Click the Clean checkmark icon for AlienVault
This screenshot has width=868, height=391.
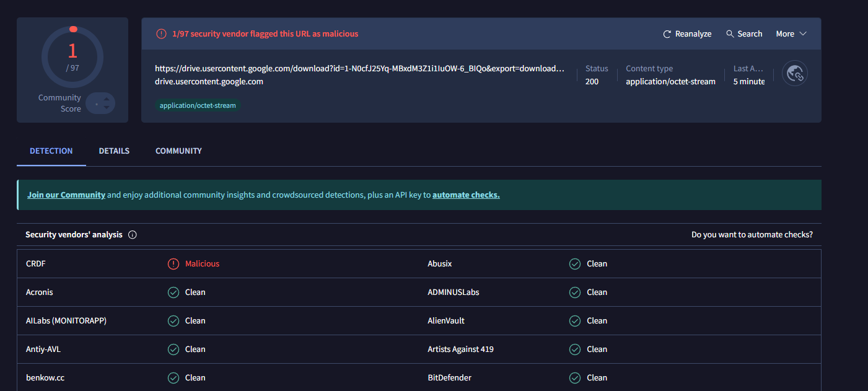(x=575, y=321)
